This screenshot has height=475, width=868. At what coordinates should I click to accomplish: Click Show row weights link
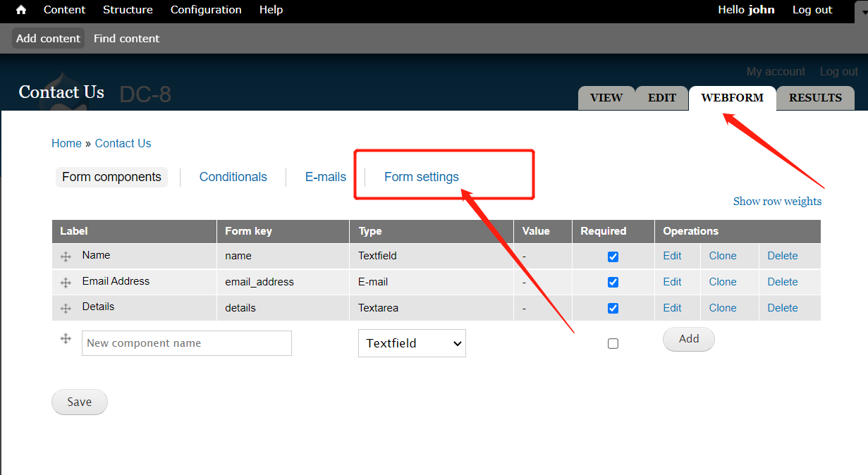pyautogui.click(x=778, y=201)
